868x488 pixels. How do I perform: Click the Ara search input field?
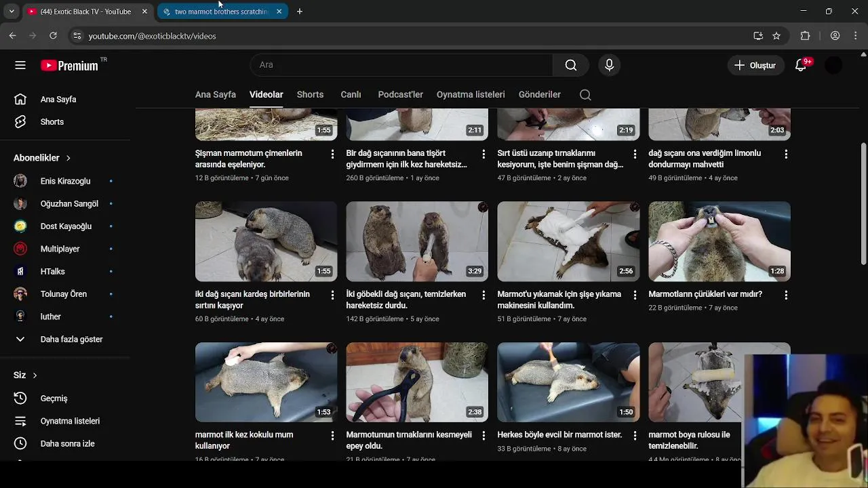[x=401, y=65]
